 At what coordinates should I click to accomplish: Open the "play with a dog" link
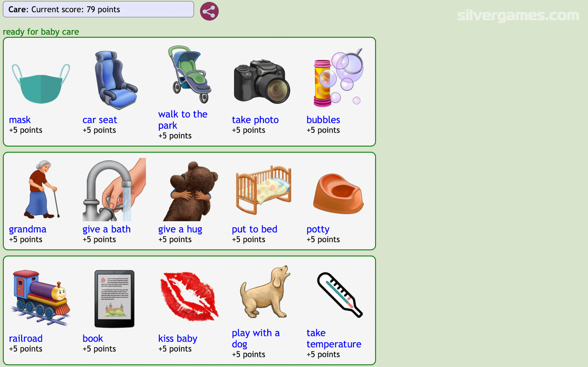[256, 338]
